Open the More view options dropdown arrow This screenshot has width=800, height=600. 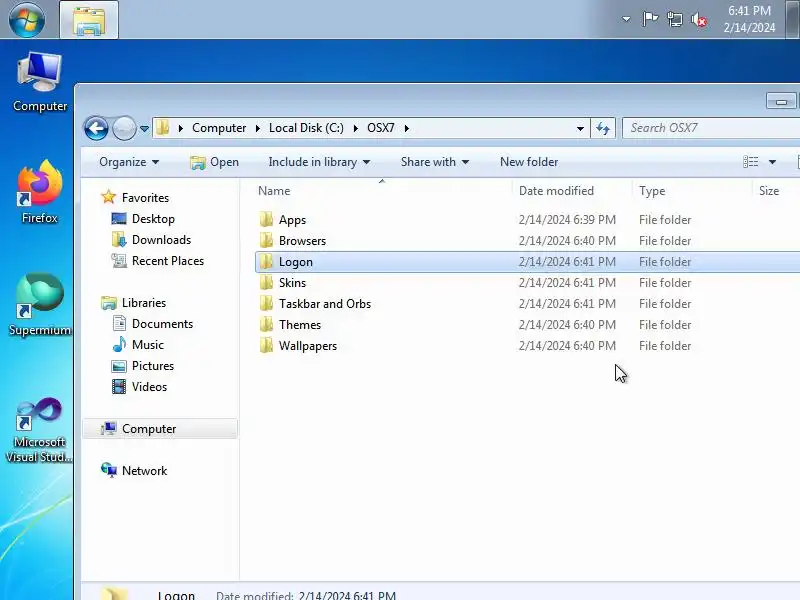pos(772,162)
